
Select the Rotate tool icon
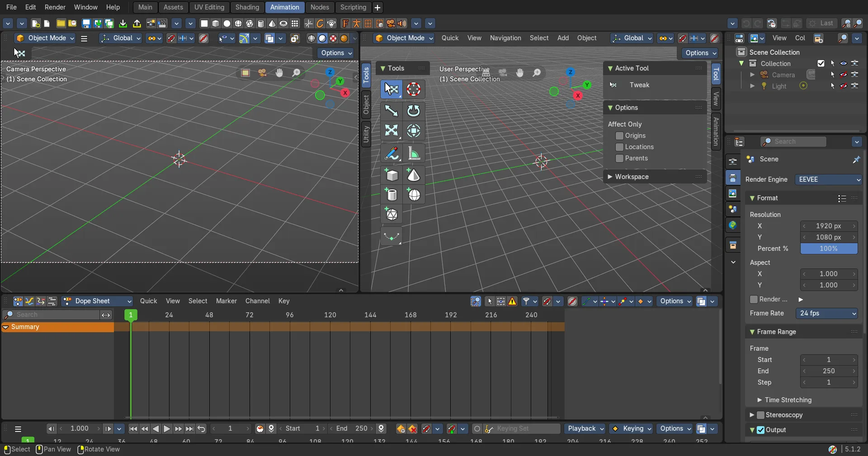(413, 111)
